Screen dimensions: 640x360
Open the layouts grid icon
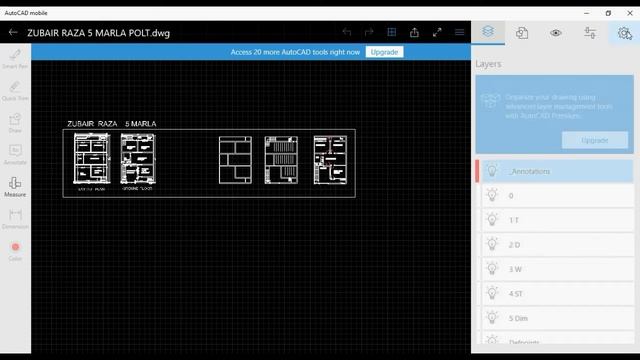[x=391, y=32]
